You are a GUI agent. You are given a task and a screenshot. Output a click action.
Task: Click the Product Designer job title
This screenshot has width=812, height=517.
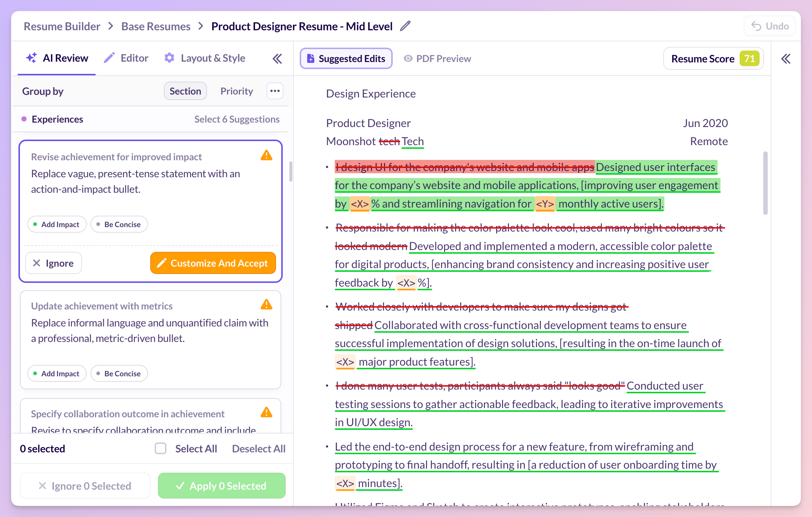[x=368, y=123]
